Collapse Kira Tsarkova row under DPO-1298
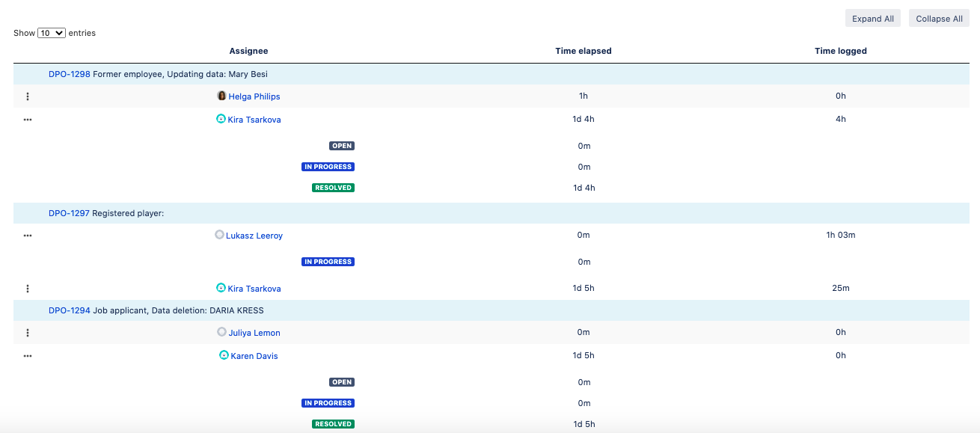 (28, 120)
